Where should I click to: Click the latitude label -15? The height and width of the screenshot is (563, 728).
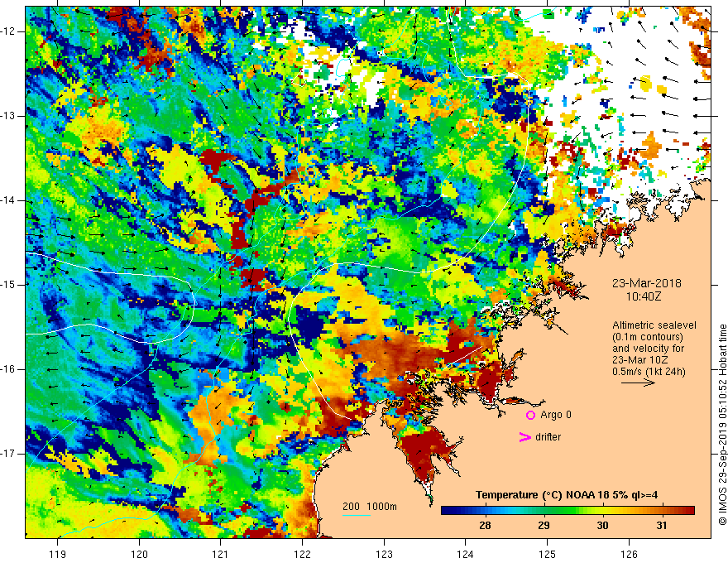click(x=8, y=285)
